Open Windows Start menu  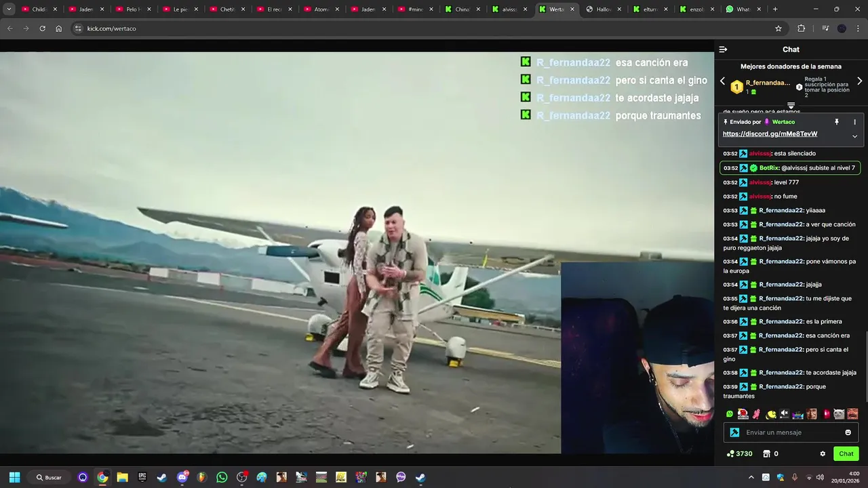tap(14, 477)
